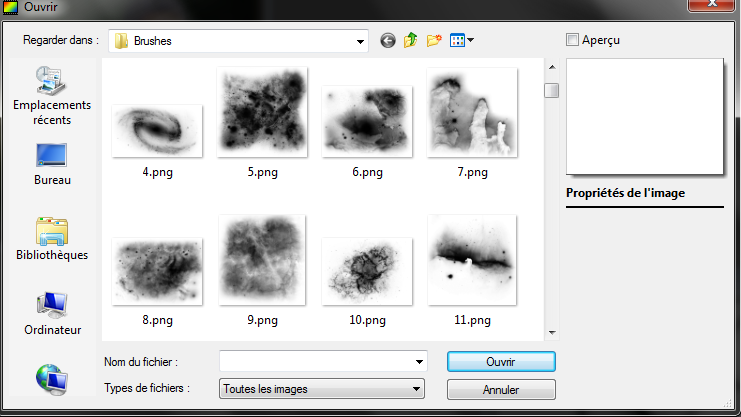Go to Bureau in sidebar
The image size is (741, 417).
click(52, 165)
